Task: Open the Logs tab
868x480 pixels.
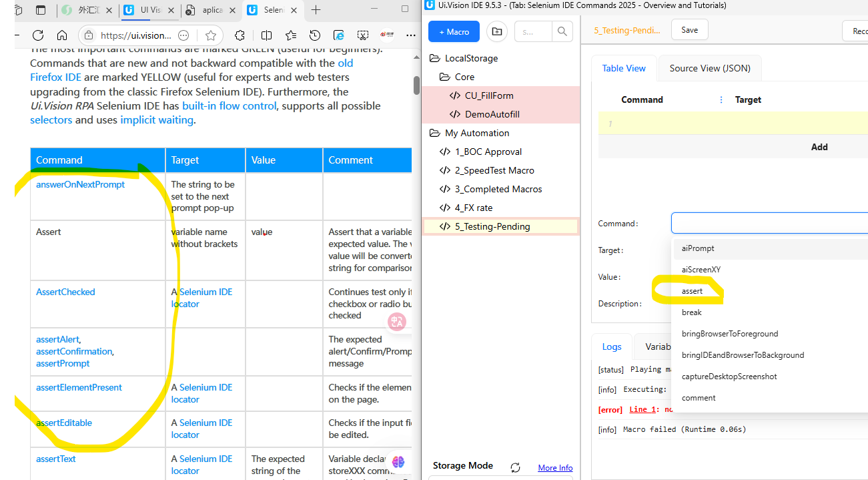Action: (612, 346)
